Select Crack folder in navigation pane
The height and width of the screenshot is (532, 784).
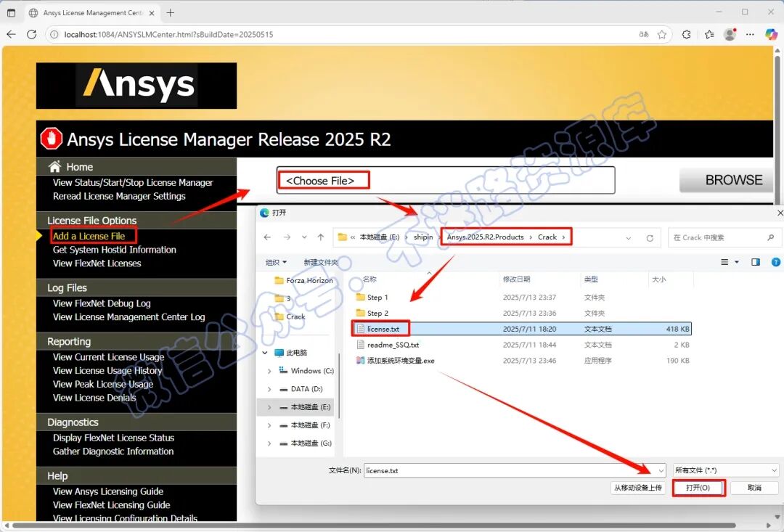coord(290,316)
